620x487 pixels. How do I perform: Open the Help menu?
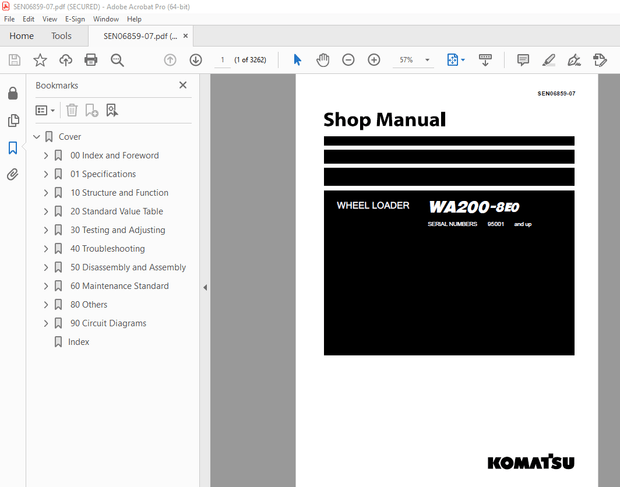(134, 19)
